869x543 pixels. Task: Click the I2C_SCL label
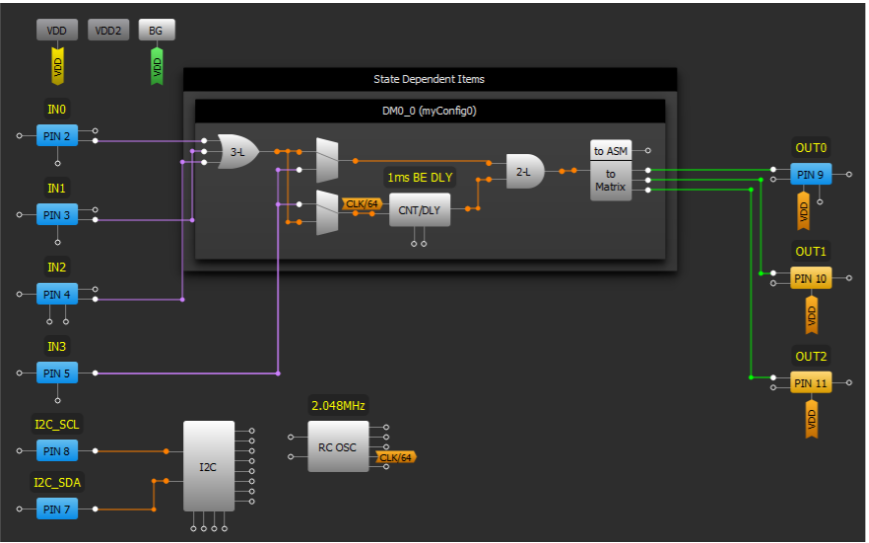click(x=57, y=424)
